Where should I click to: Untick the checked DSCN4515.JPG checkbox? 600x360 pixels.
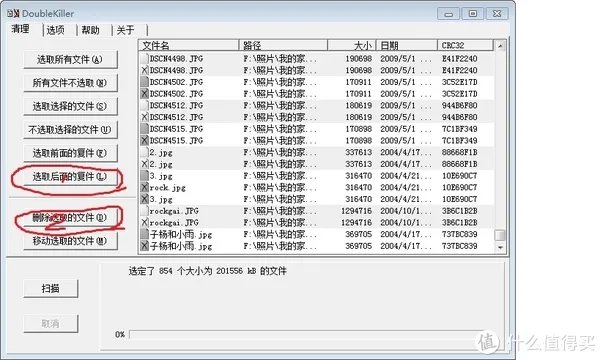coord(144,140)
